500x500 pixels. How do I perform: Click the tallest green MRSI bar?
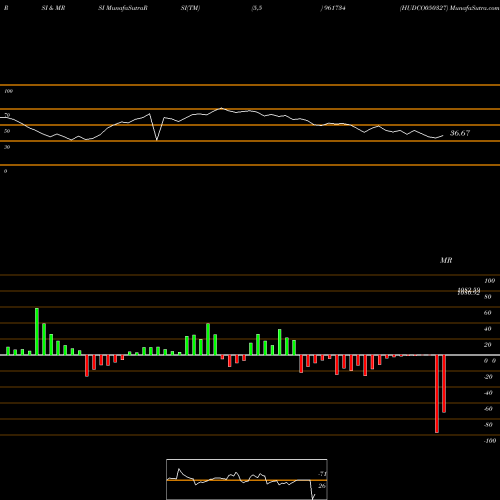[37, 331]
